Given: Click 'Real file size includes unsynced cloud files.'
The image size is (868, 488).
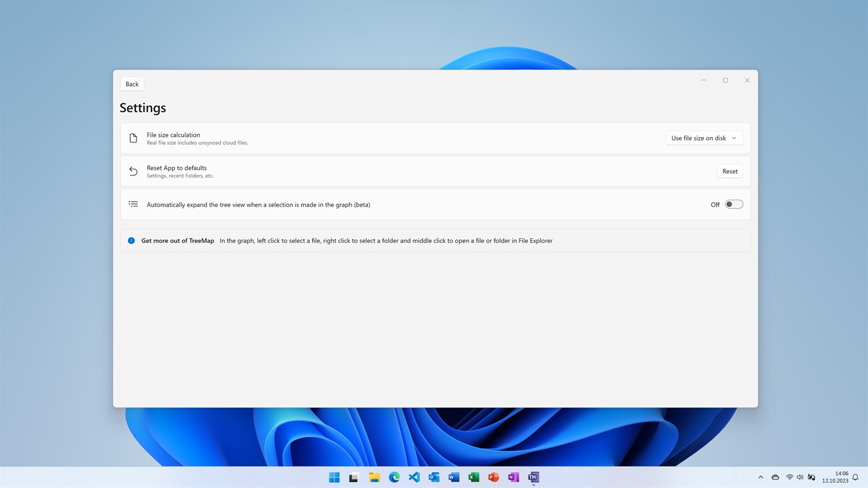Looking at the screenshot, I should [197, 143].
